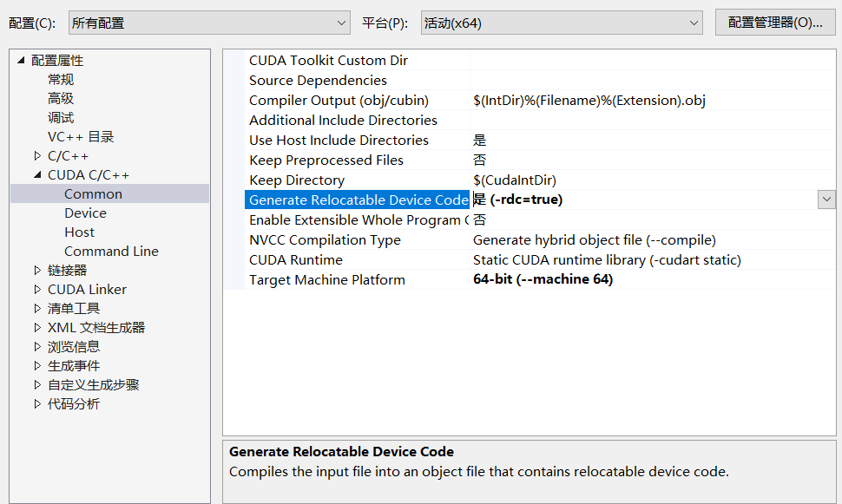Select the Host page in the tree
842x504 pixels.
click(x=79, y=232)
